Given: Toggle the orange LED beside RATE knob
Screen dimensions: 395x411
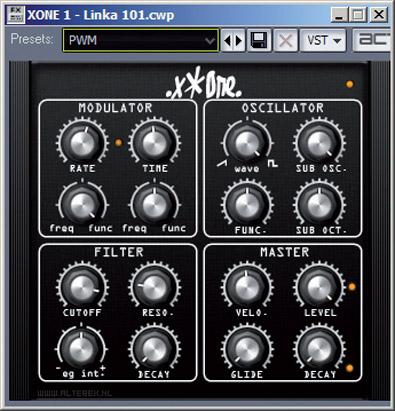Looking at the screenshot, I should pyautogui.click(x=118, y=143).
